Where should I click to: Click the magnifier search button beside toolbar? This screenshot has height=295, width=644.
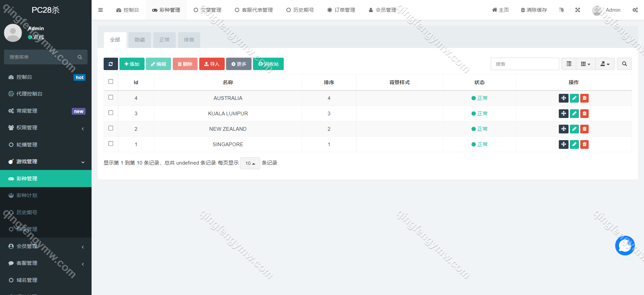(624, 64)
